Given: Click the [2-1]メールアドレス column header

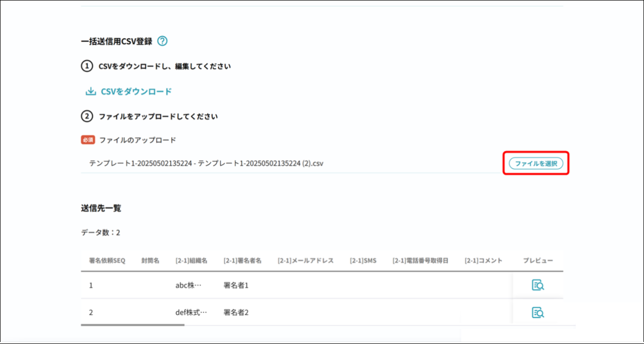Looking at the screenshot, I should (x=305, y=261).
